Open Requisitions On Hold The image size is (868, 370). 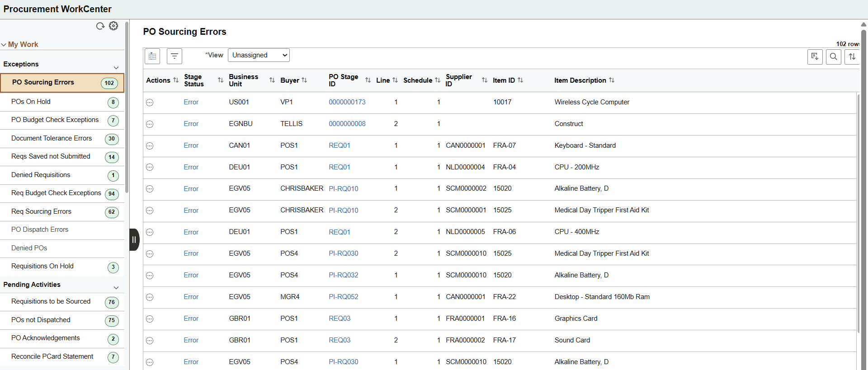pos(62,267)
